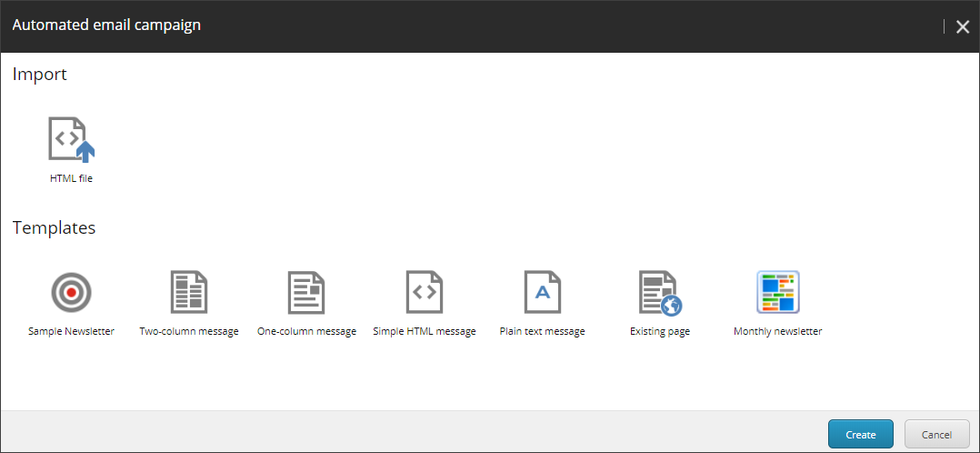
Task: Click the Cancel button
Action: tap(937, 434)
